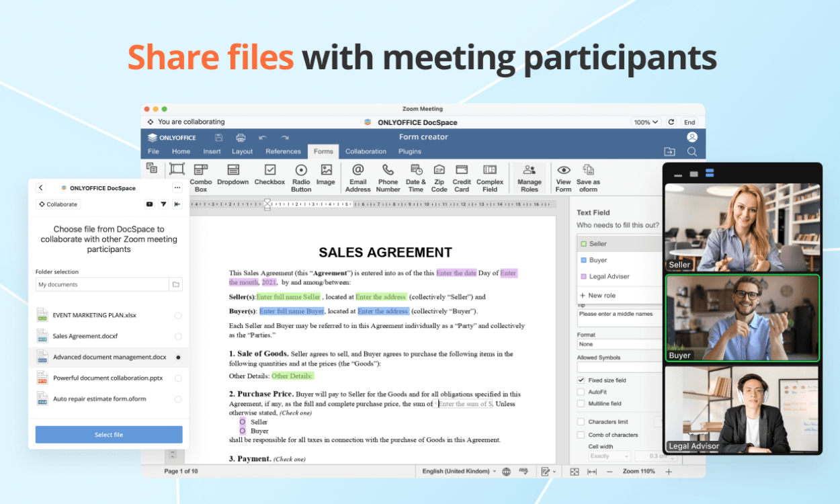Image resolution: width=840 pixels, height=504 pixels.
Task: Click Save as oform
Action: click(x=588, y=176)
